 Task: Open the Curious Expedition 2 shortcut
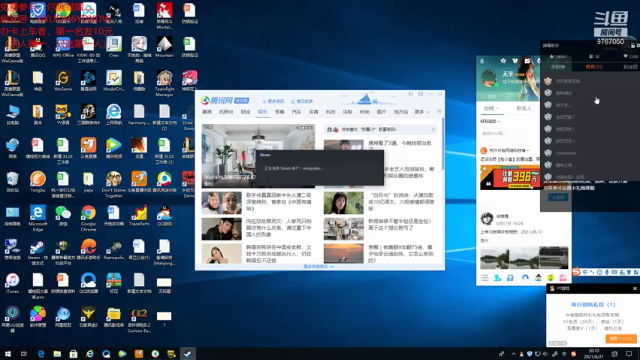[x=139, y=320]
